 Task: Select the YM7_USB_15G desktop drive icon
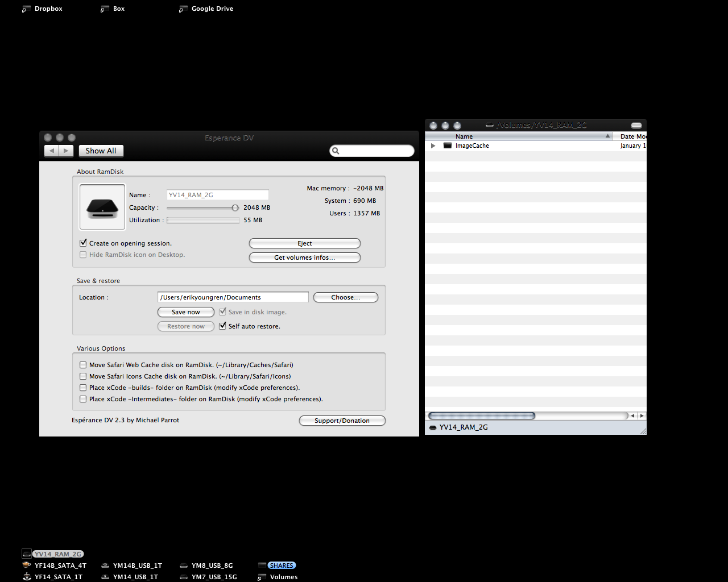(x=184, y=577)
